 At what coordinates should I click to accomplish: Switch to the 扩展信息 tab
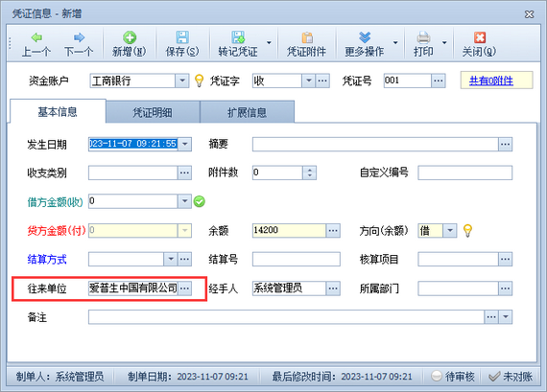(247, 112)
